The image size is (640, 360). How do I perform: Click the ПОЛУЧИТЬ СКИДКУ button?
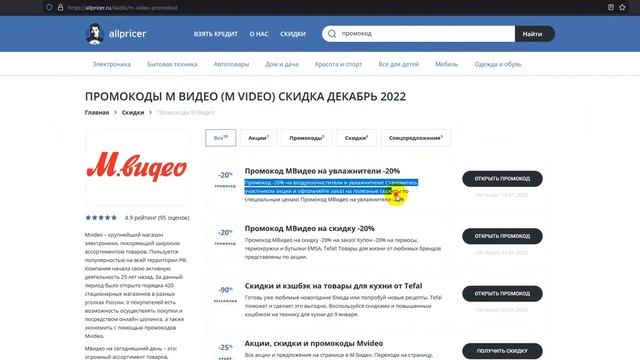pos(502,351)
